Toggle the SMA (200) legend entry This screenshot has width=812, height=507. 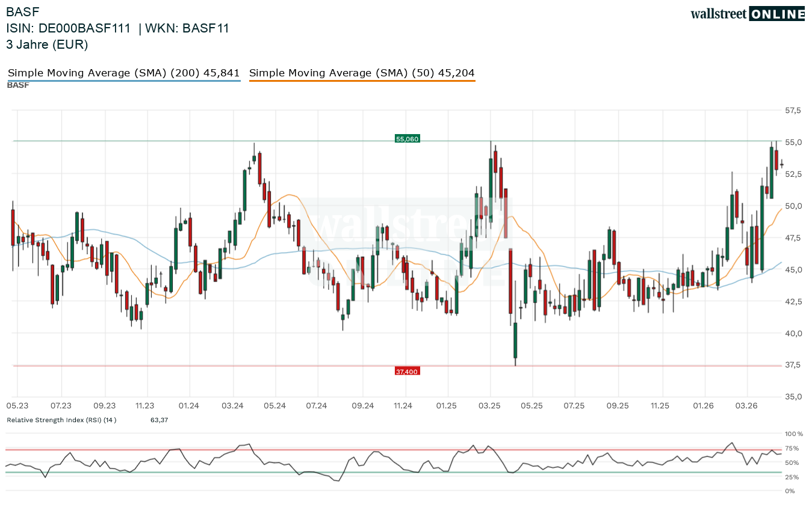pos(123,73)
